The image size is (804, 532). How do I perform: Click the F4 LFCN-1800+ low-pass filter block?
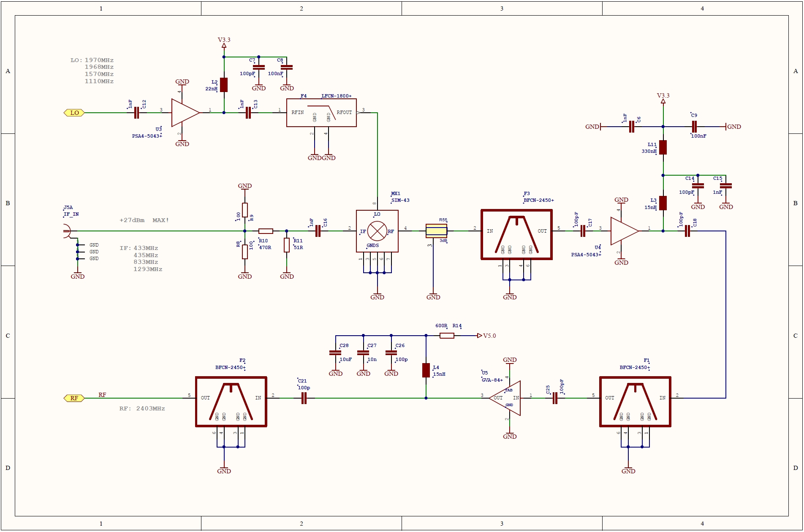pyautogui.click(x=321, y=113)
